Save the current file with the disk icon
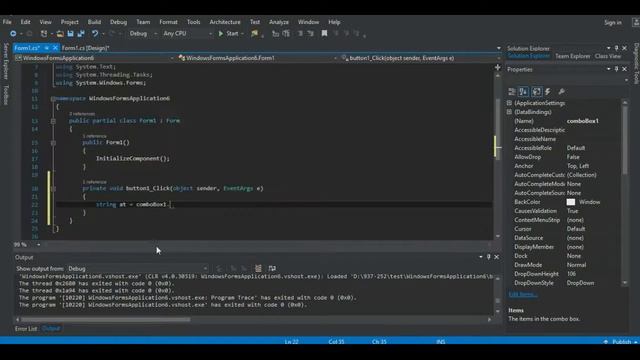The height and width of the screenshot is (360, 640). pos(70,33)
